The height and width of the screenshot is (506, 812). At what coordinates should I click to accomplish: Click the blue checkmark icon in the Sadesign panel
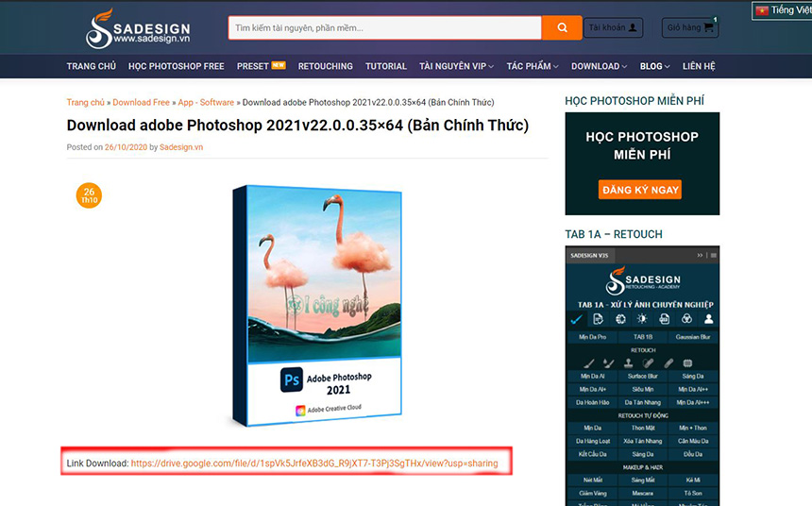coord(576,319)
